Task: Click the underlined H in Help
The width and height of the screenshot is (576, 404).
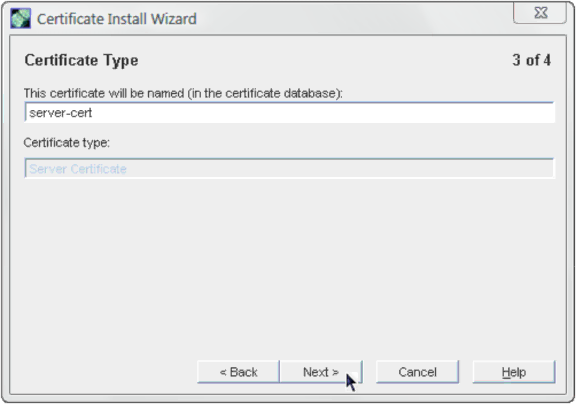Action: pyautogui.click(x=506, y=372)
